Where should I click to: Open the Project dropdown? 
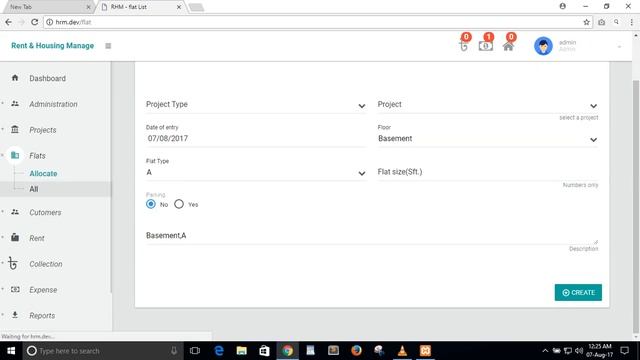coord(488,104)
